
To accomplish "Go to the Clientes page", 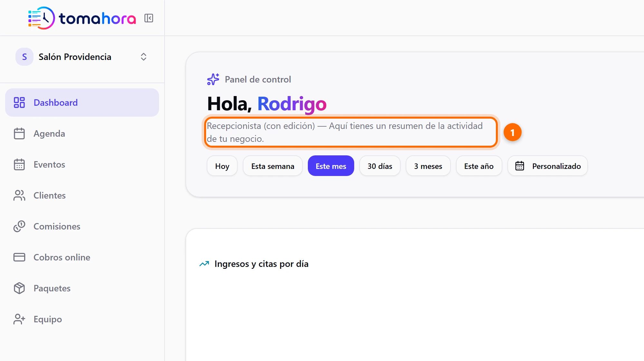I will (82, 195).
